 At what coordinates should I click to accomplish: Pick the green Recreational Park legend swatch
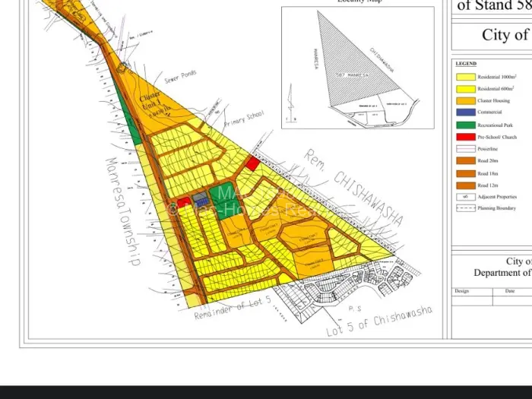[465, 125]
